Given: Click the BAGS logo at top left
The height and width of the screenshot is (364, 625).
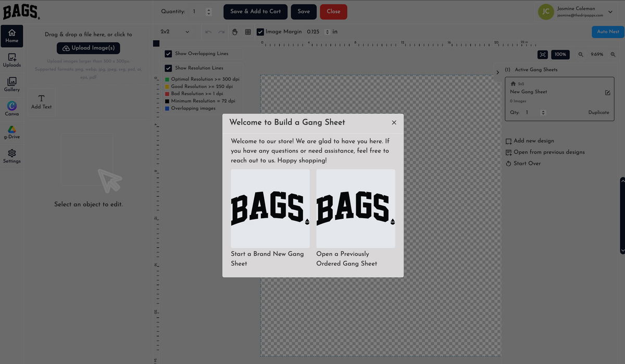Looking at the screenshot, I should 21,11.
